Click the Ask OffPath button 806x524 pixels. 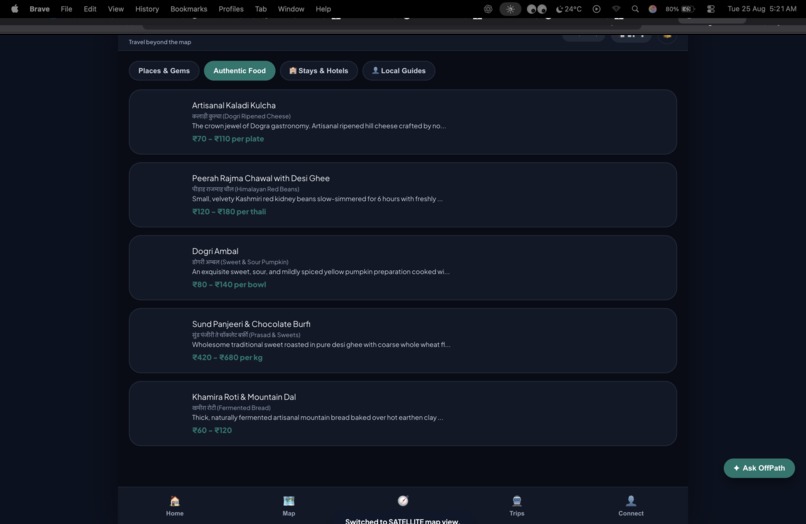tap(759, 468)
